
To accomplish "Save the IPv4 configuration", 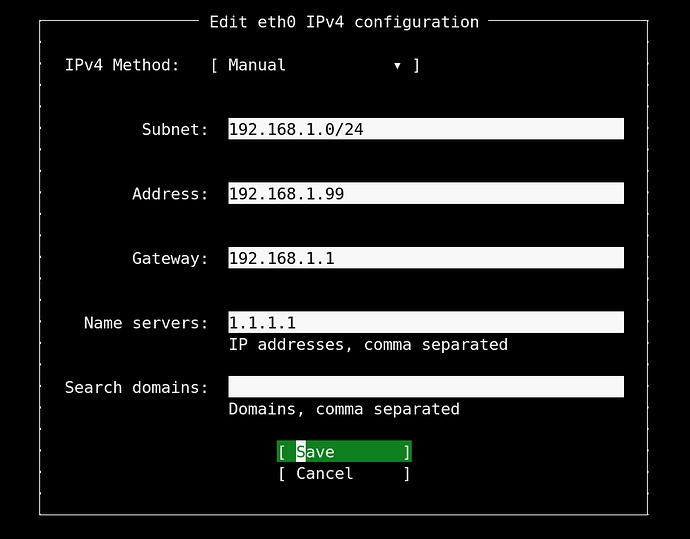I will click(344, 451).
